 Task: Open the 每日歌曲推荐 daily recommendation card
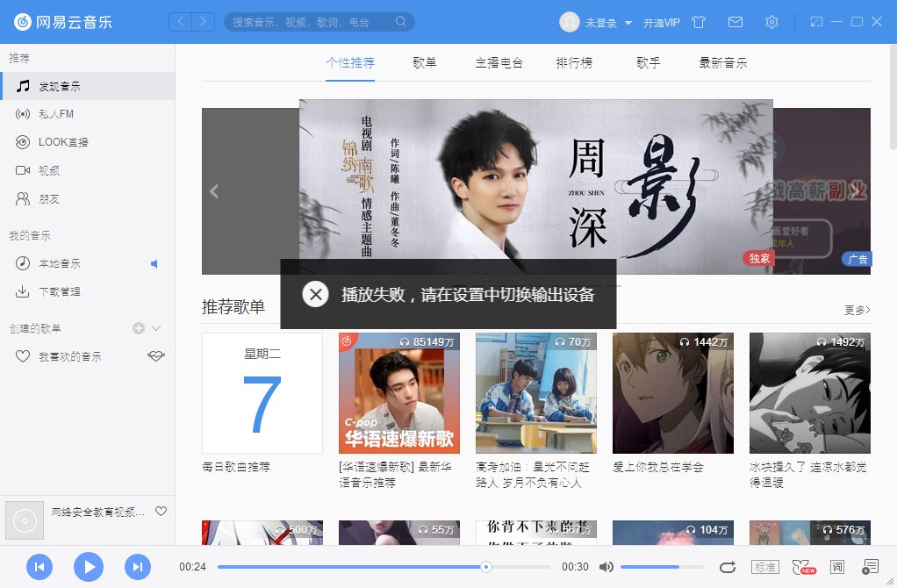pyautogui.click(x=261, y=392)
